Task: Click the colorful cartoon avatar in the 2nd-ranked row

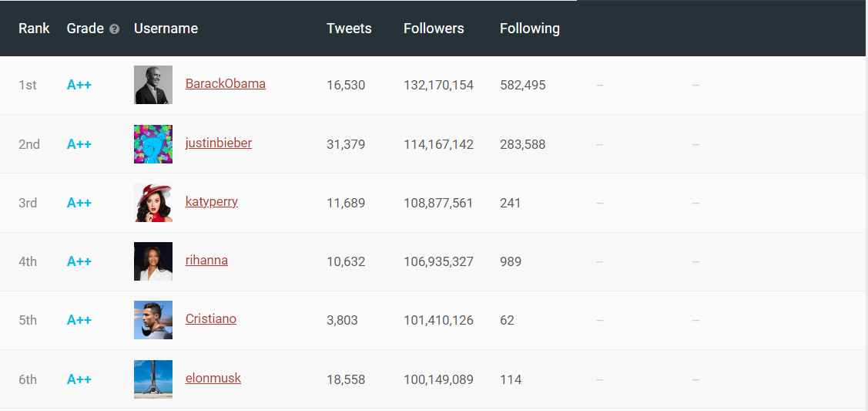Action: 153,144
